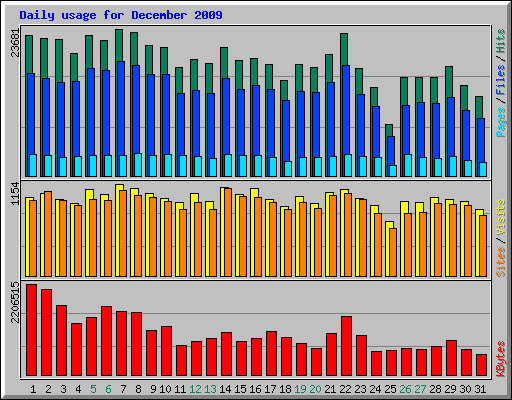Click the red KBytes bar for day 11
The width and height of the screenshot is (512, 400).
[181, 361]
